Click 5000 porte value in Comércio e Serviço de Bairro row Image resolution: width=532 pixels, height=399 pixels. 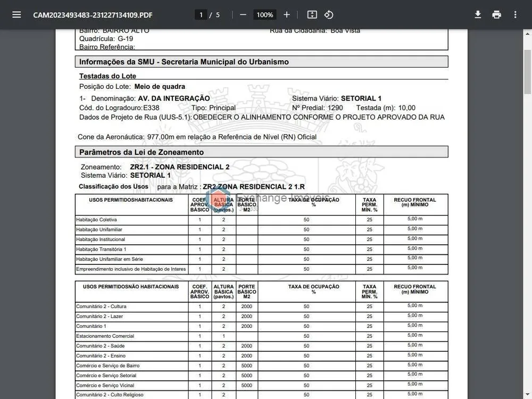click(x=247, y=366)
